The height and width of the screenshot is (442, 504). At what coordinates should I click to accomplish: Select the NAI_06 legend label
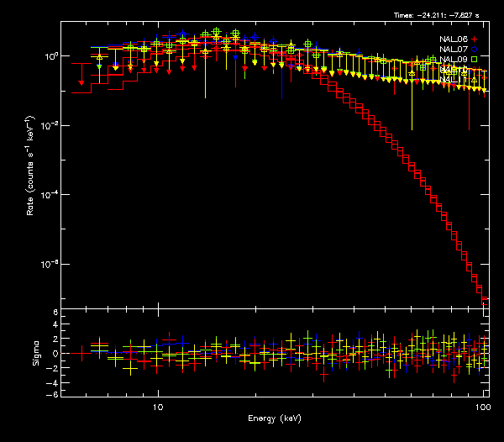tap(454, 39)
